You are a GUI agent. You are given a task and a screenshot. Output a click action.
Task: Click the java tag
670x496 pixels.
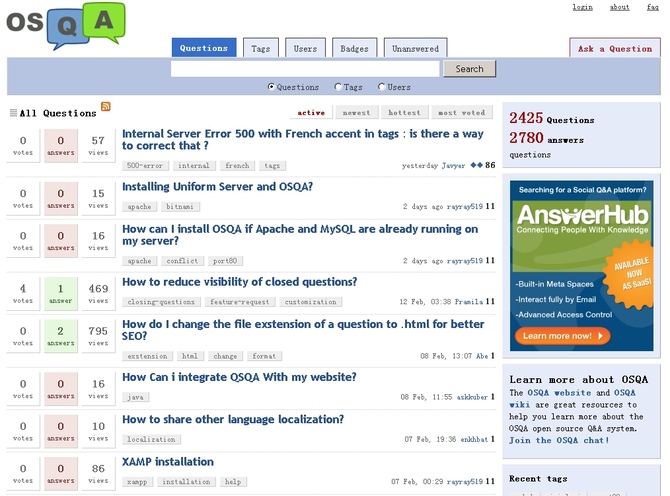pos(135,397)
